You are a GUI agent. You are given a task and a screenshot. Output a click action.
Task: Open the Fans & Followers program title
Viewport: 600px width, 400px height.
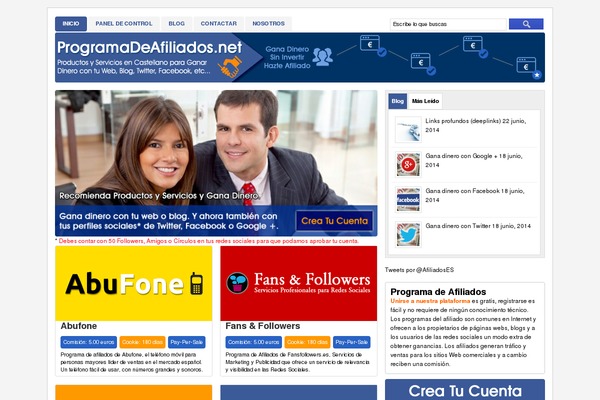pyautogui.click(x=262, y=326)
